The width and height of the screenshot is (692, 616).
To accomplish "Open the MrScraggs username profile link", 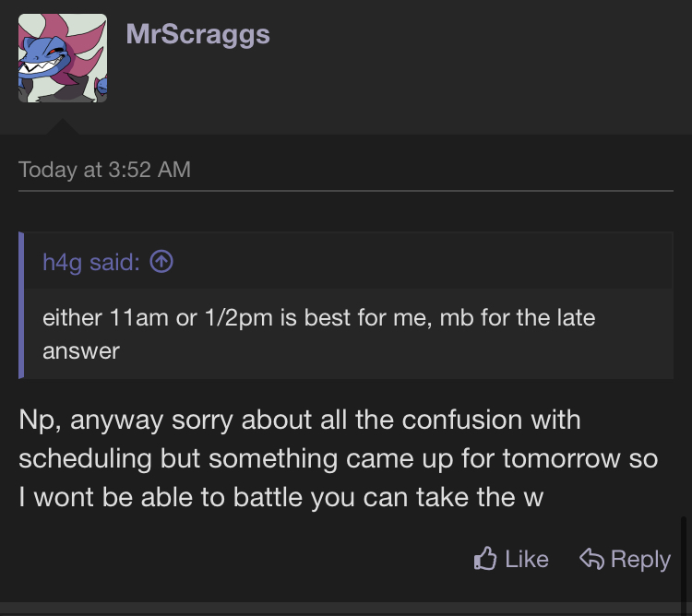I will point(197,34).
